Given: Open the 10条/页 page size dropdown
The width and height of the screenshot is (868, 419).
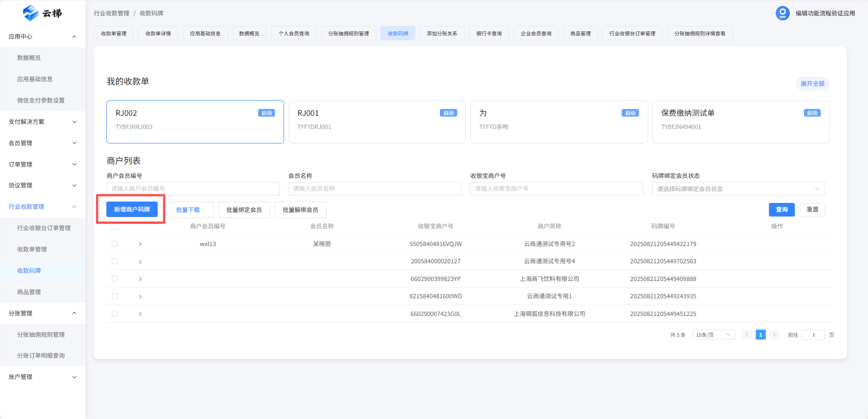Looking at the screenshot, I should point(713,335).
